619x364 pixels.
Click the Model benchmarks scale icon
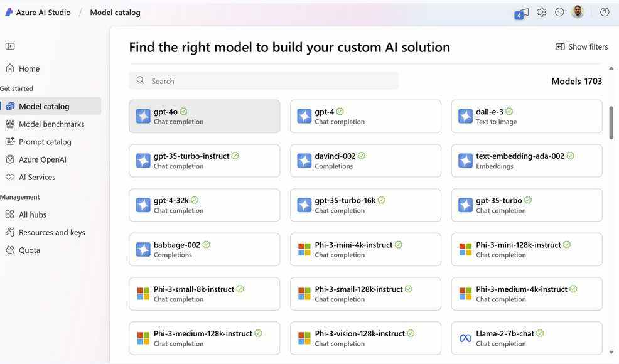[x=10, y=124]
